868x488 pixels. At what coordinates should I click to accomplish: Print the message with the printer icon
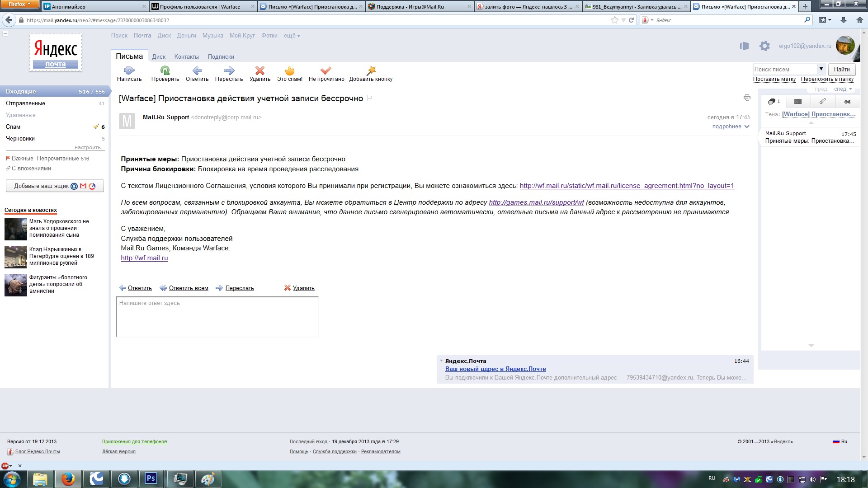(747, 98)
